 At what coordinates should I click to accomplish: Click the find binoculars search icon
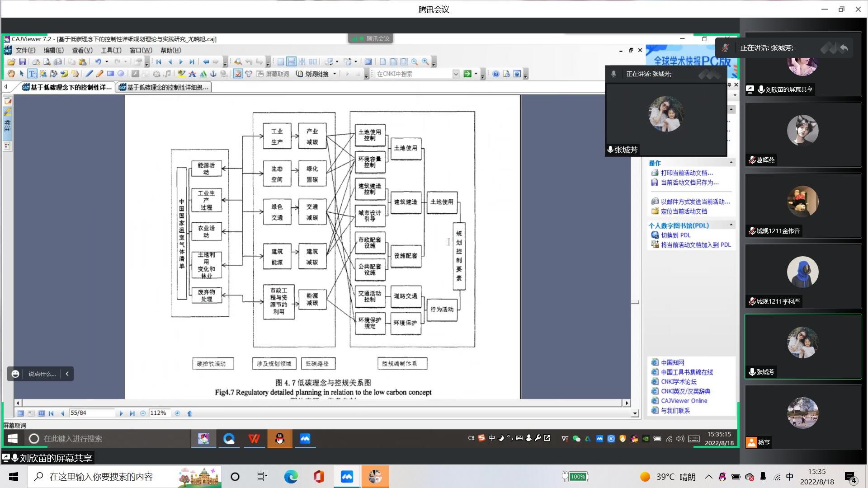point(238,62)
